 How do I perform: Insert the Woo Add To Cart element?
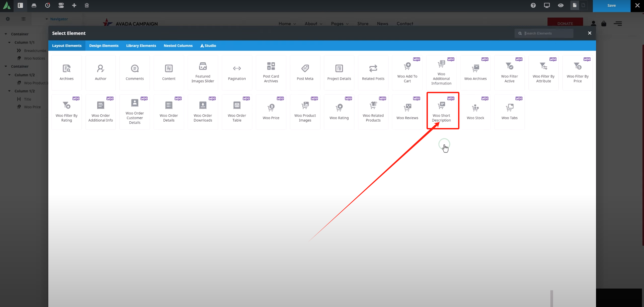point(407,72)
